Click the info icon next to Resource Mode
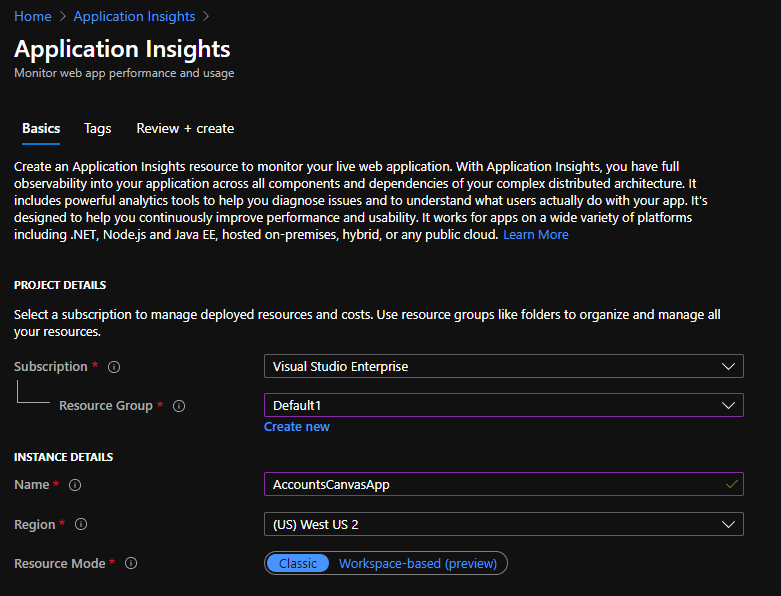781x596 pixels. click(130, 564)
